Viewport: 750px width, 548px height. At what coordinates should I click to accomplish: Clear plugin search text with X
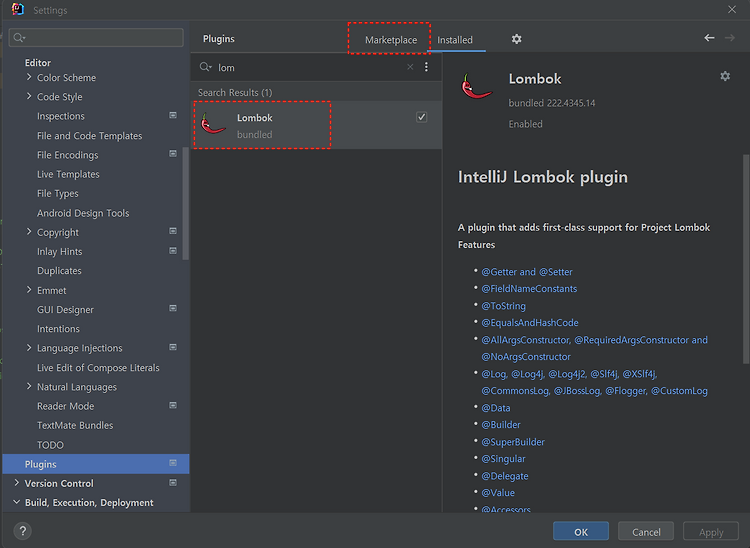(410, 67)
